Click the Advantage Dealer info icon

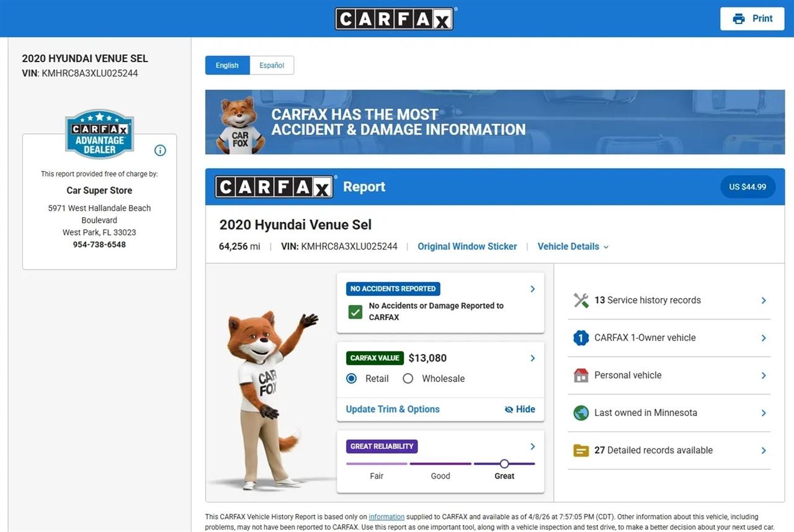160,150
